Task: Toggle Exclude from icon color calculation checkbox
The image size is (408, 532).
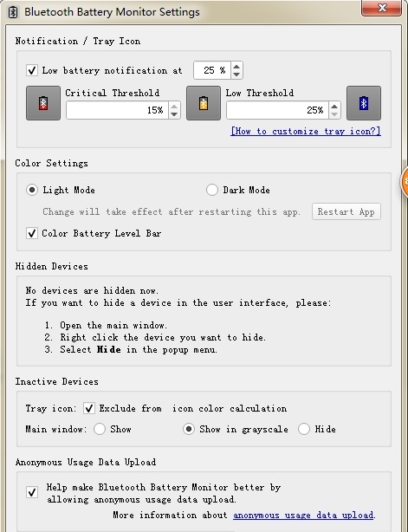Action: pos(89,408)
